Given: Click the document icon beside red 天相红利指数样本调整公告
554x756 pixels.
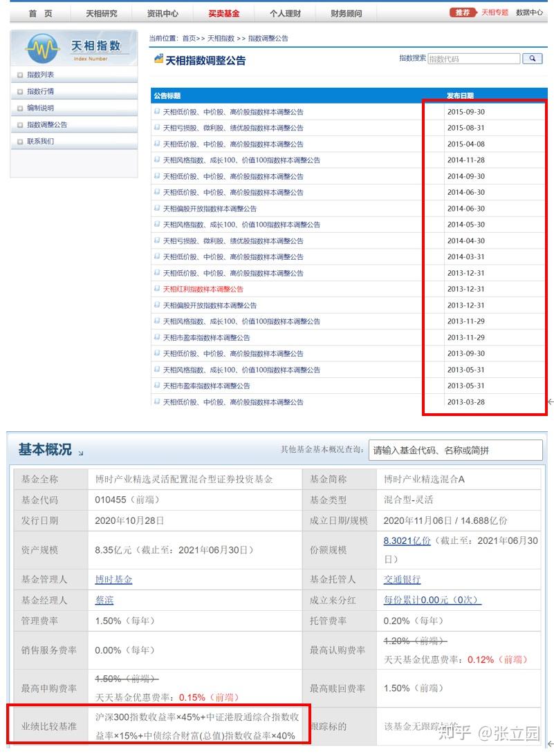Looking at the screenshot, I should [157, 289].
